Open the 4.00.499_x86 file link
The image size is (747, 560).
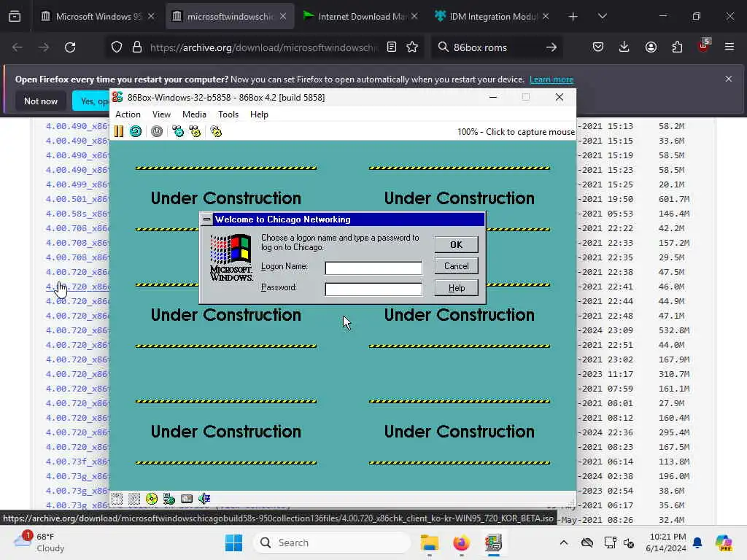[77, 184]
